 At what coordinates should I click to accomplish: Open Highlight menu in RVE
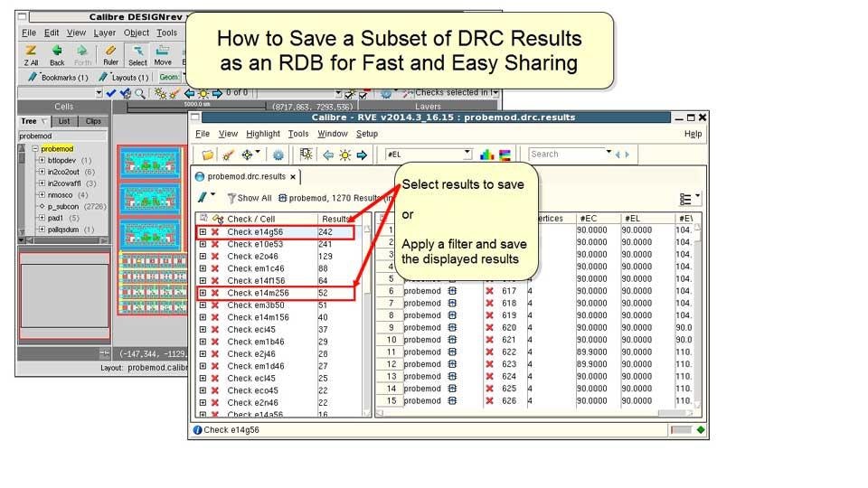pyautogui.click(x=263, y=134)
